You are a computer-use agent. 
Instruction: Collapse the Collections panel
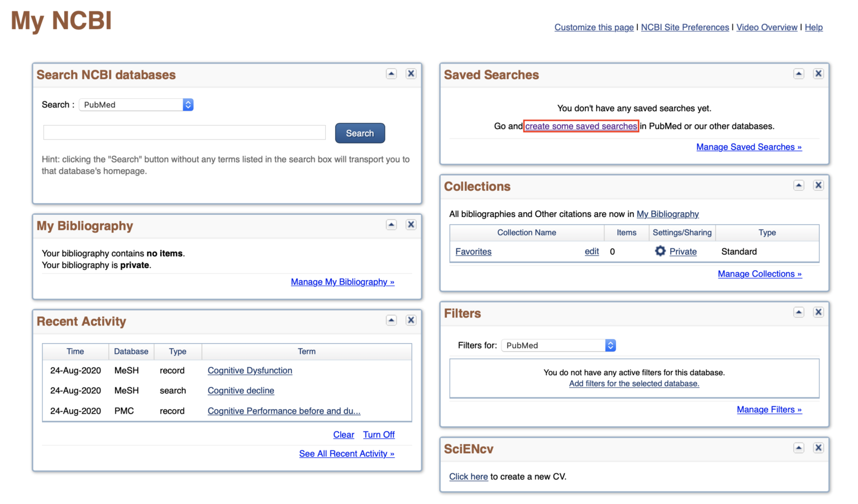pyautogui.click(x=799, y=185)
